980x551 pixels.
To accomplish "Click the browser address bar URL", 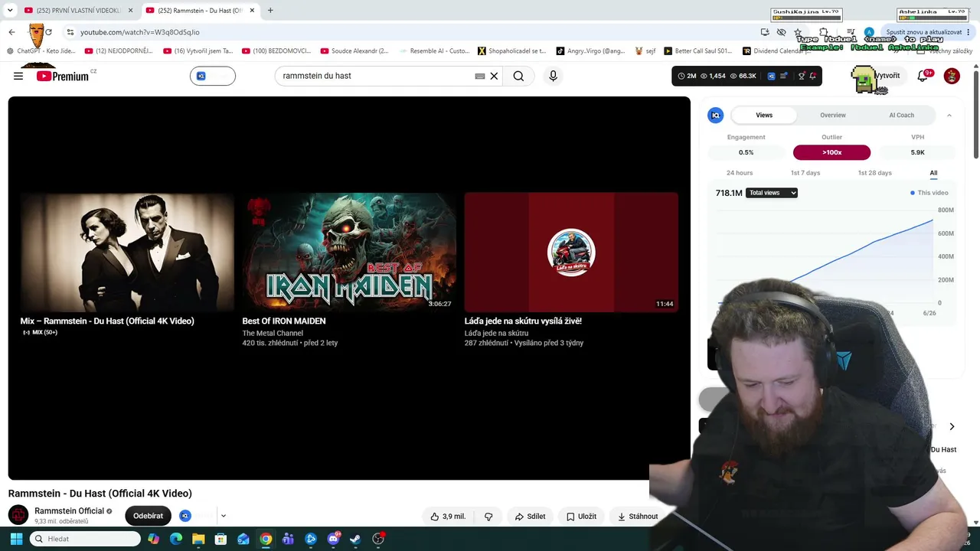I will click(140, 32).
